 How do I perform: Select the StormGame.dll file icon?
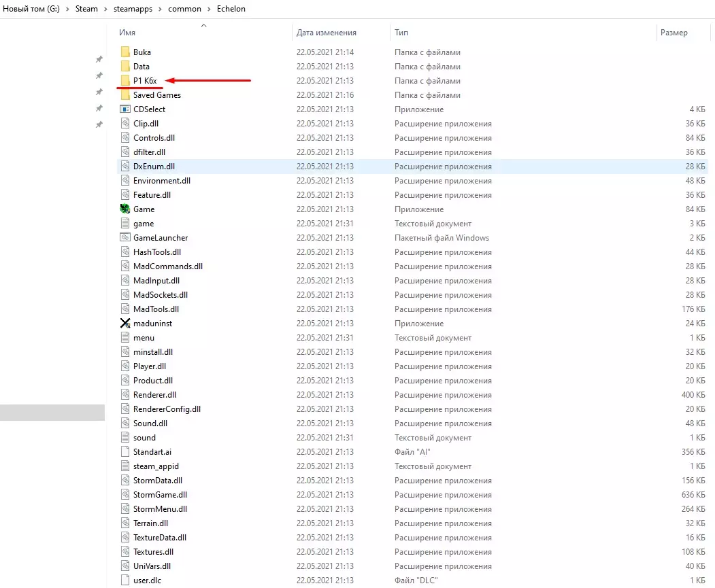pos(125,495)
